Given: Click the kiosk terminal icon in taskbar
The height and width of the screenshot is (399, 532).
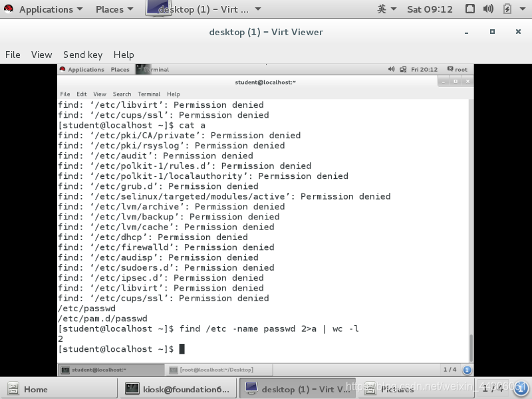Looking at the screenshot, I should point(132,388).
